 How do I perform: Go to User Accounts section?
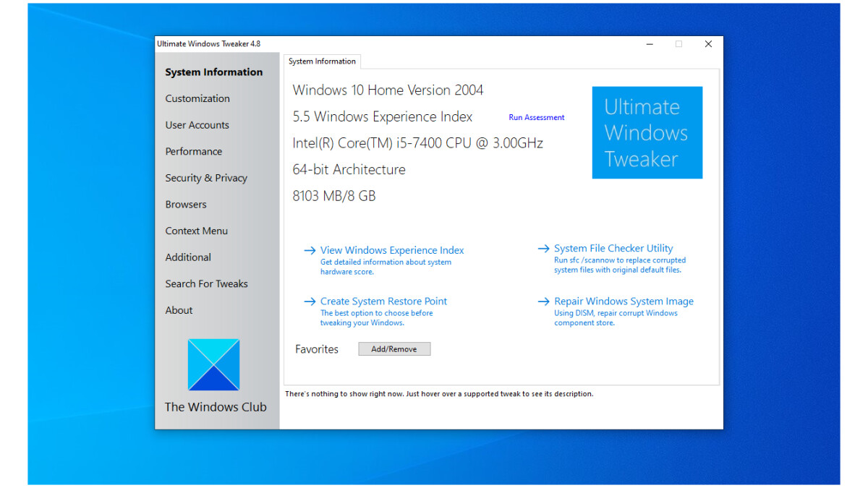point(197,125)
